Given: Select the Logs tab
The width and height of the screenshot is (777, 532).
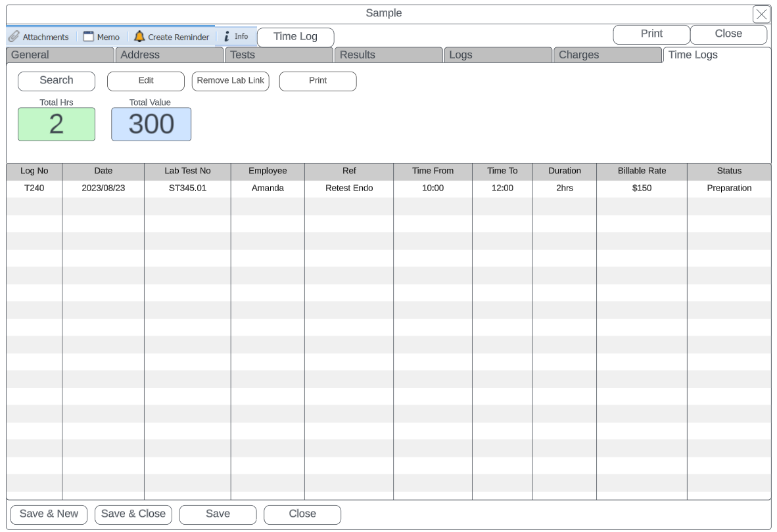Looking at the screenshot, I should [x=498, y=55].
